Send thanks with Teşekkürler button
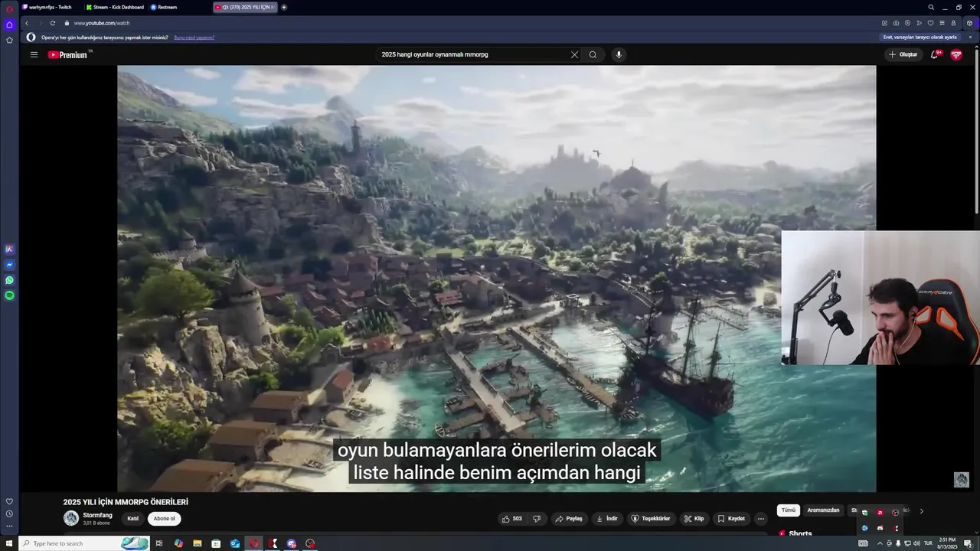The height and width of the screenshot is (551, 980). click(651, 518)
